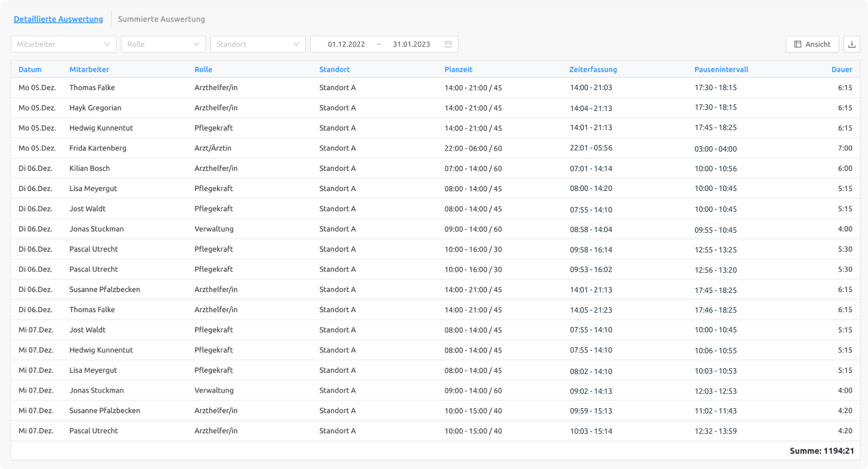Sort by the Pausenintervall column header
The width and height of the screenshot is (868, 469).
(721, 69)
